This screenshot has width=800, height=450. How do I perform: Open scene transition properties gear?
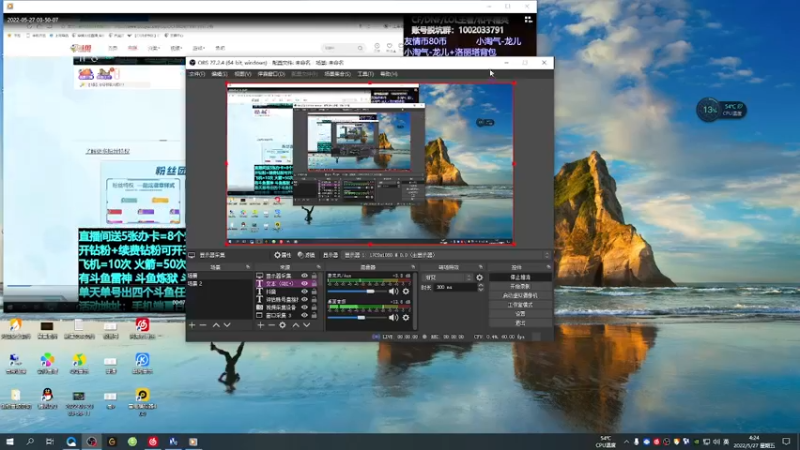[480, 278]
